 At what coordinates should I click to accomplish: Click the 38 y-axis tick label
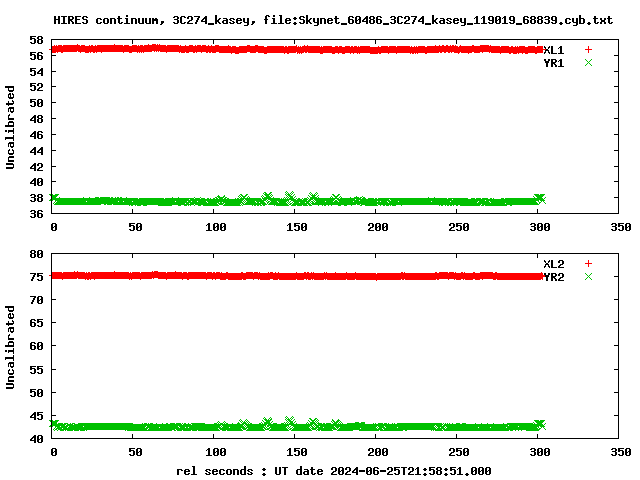[36, 198]
